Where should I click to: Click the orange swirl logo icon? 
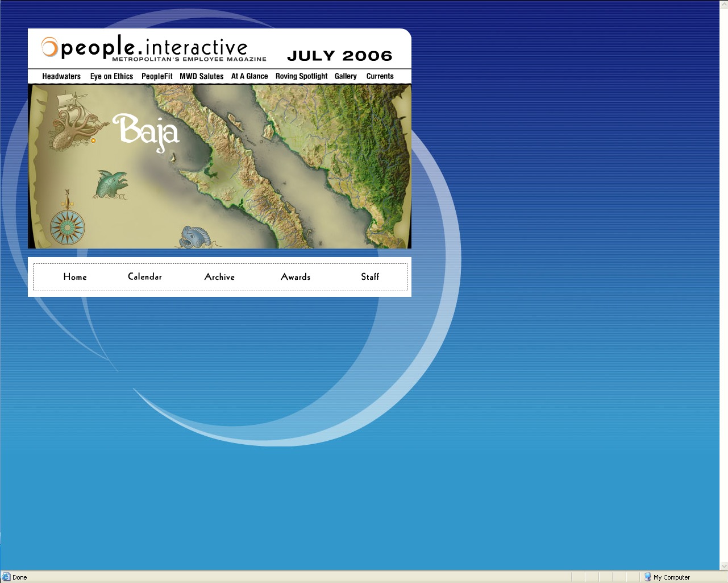49,47
